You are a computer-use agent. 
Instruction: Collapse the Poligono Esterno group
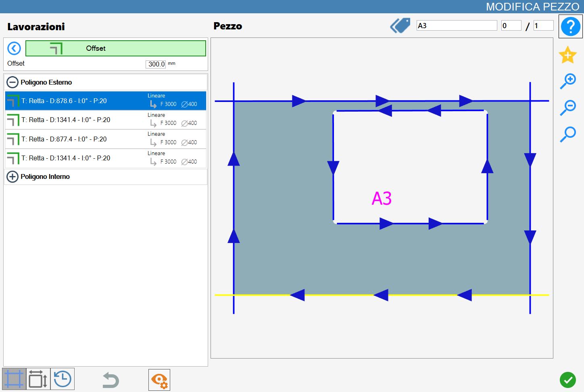pyautogui.click(x=13, y=82)
